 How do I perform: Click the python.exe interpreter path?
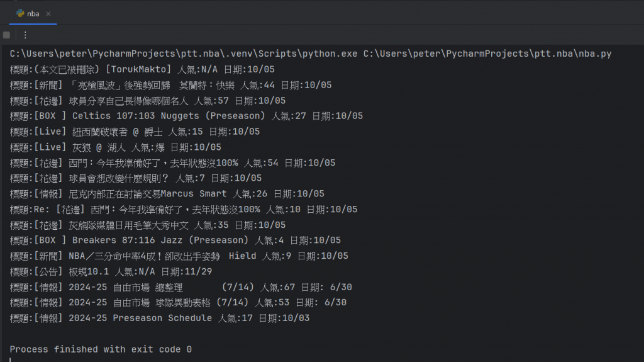point(184,54)
